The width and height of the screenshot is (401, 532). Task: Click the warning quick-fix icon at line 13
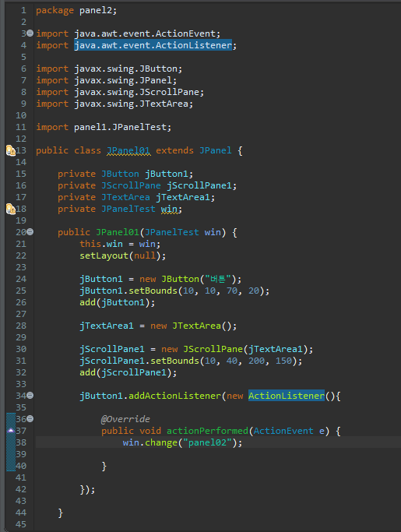coord(11,150)
